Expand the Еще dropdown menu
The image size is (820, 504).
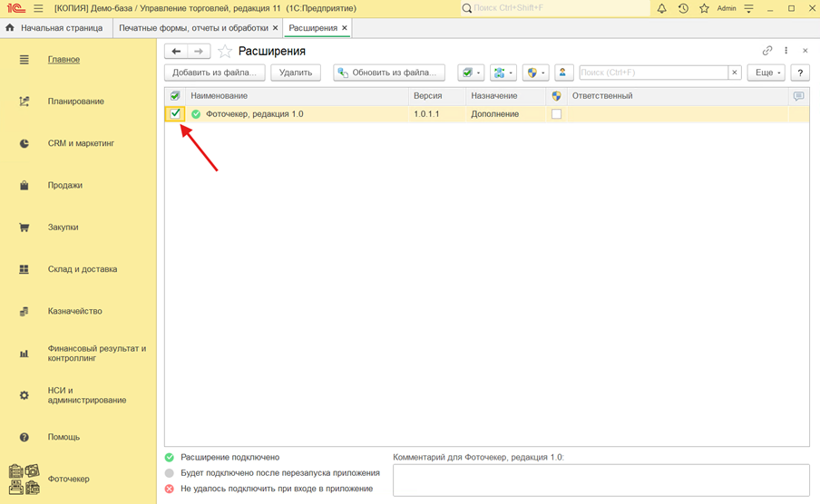tap(766, 73)
